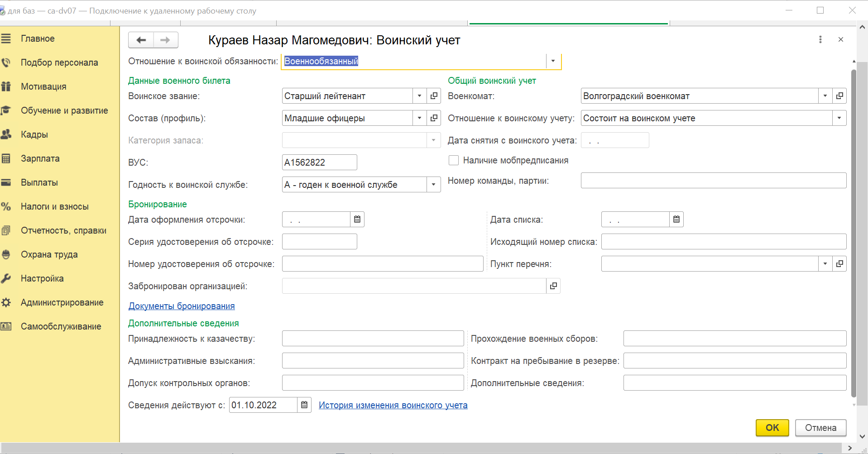Click the back arrow navigation button
868x454 pixels.
coord(141,40)
